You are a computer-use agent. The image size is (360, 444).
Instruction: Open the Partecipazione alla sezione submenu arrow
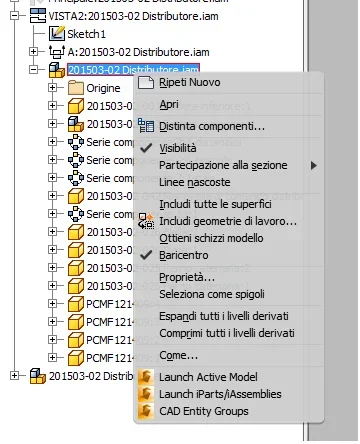pyautogui.click(x=313, y=165)
